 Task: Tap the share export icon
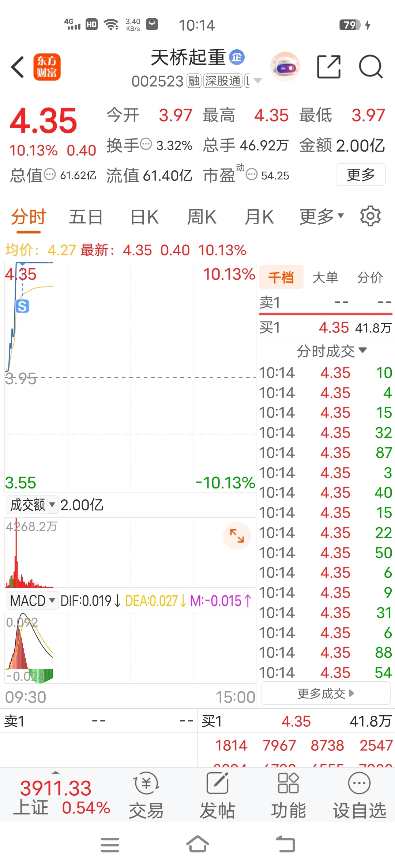[x=328, y=67]
